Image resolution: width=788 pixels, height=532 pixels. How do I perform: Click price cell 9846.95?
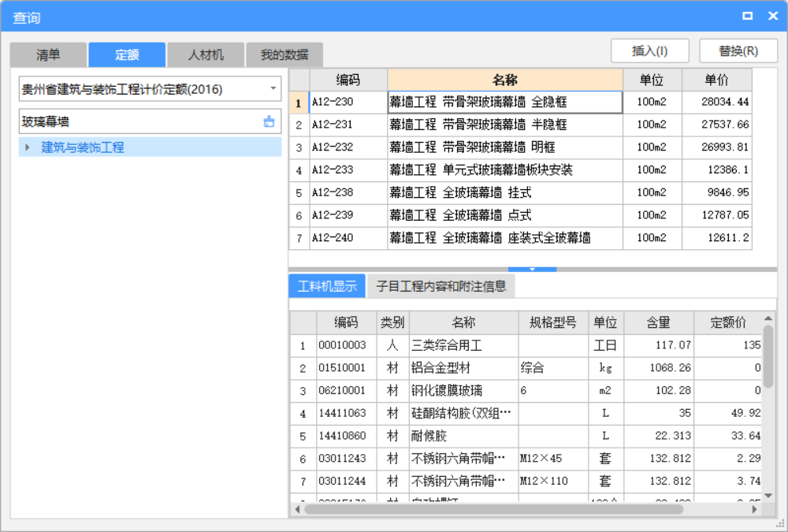tap(716, 192)
